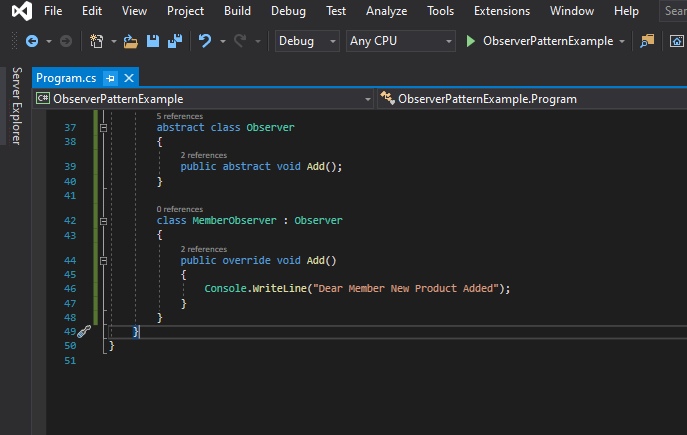Collapse the override Add() method block

[103, 261]
